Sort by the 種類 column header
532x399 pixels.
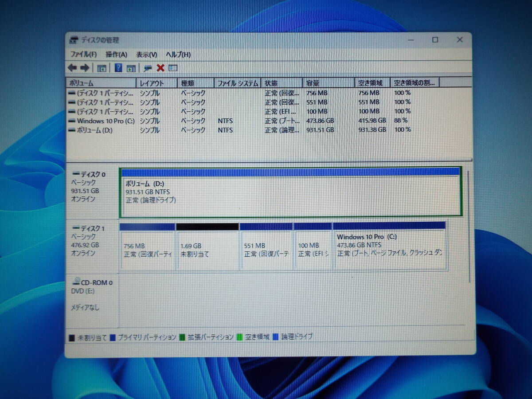pyautogui.click(x=196, y=83)
